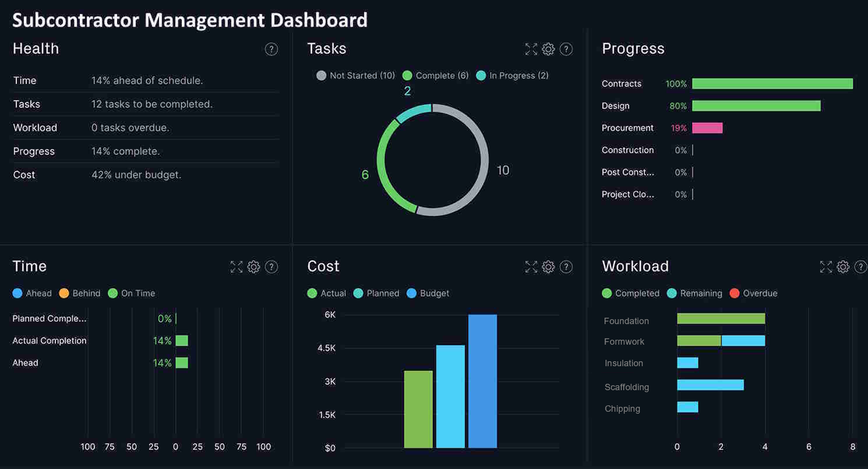
Task: Open Workload widget settings gear
Action: click(x=843, y=267)
